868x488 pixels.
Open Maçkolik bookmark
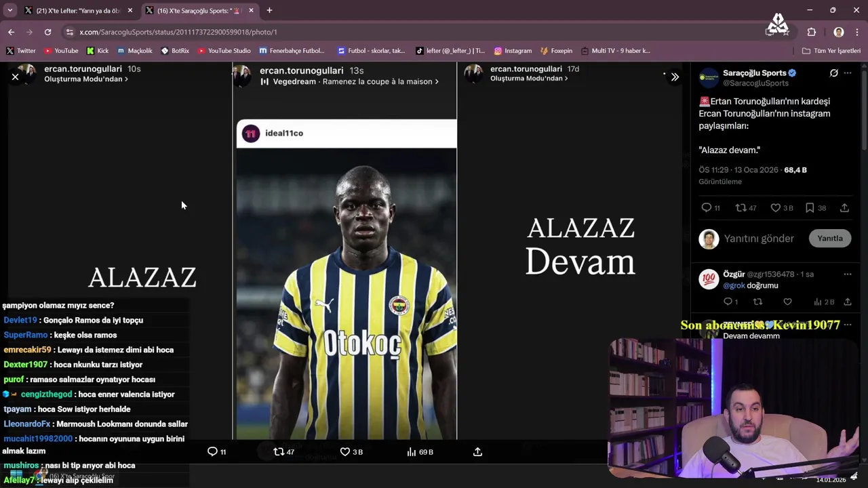tap(135, 51)
